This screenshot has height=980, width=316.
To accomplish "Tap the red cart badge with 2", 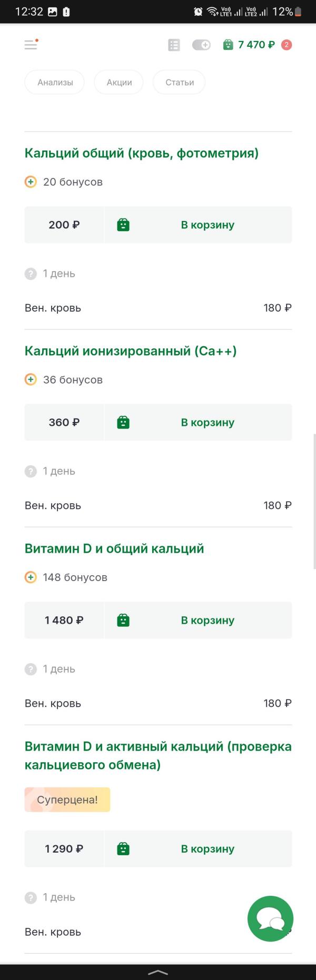I will coord(287,45).
